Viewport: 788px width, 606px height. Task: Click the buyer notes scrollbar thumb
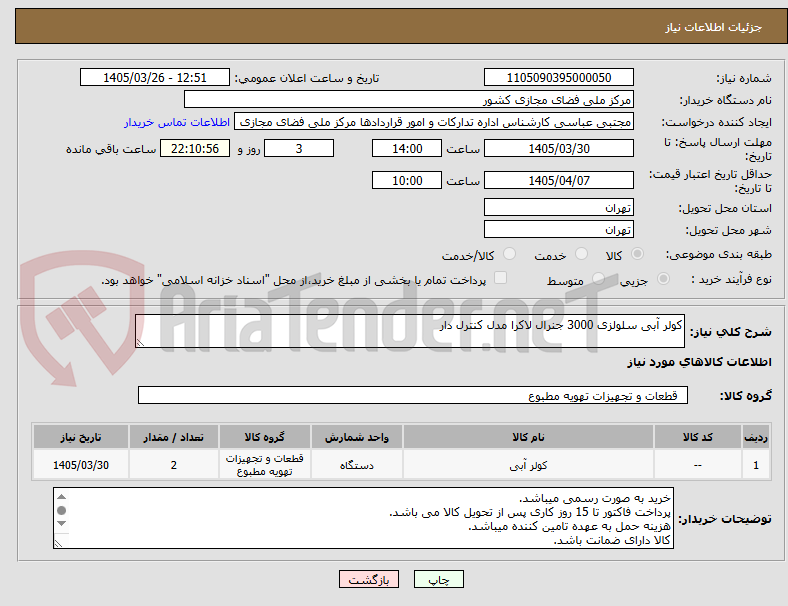tap(61, 511)
